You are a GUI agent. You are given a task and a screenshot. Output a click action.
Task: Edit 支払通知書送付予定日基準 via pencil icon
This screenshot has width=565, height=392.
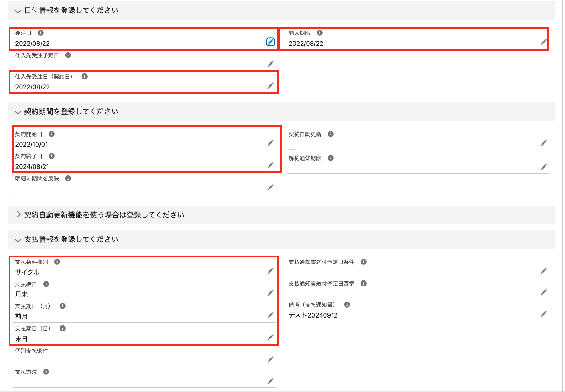(544, 292)
